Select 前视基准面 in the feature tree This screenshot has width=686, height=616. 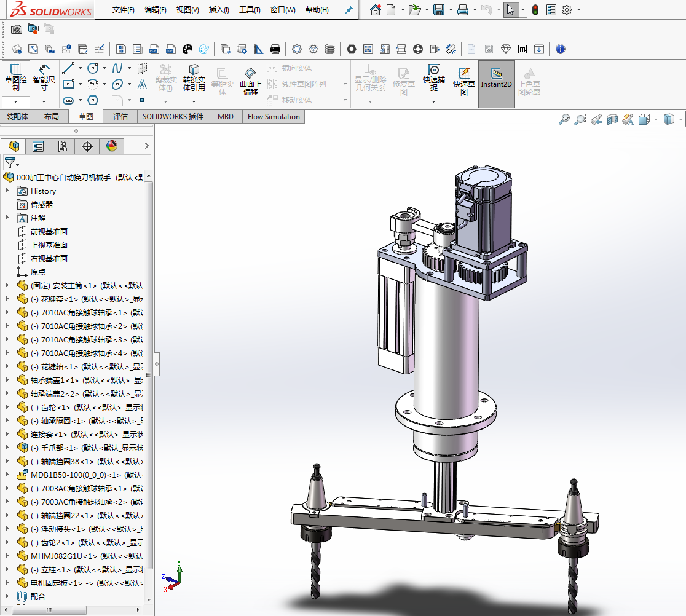click(49, 232)
